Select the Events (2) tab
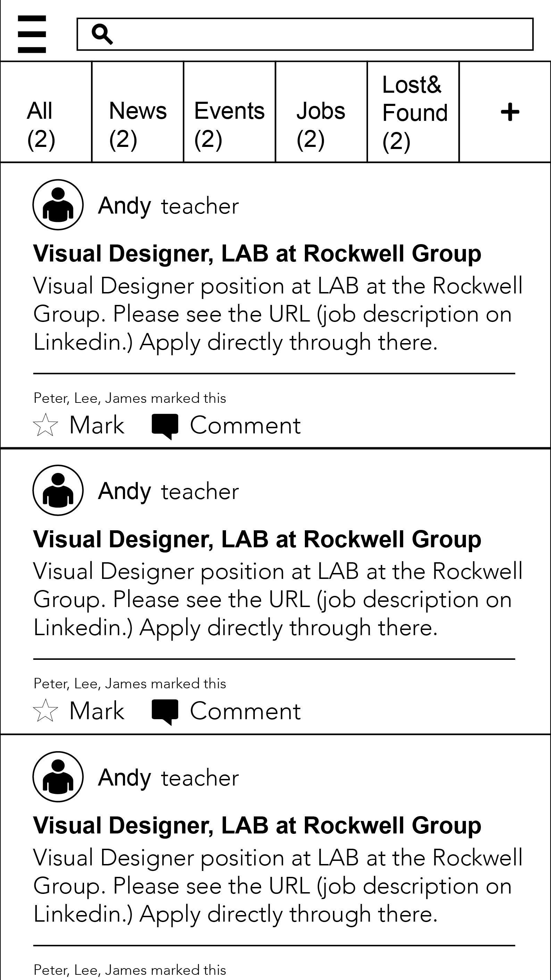The height and width of the screenshot is (980, 551). (x=229, y=112)
